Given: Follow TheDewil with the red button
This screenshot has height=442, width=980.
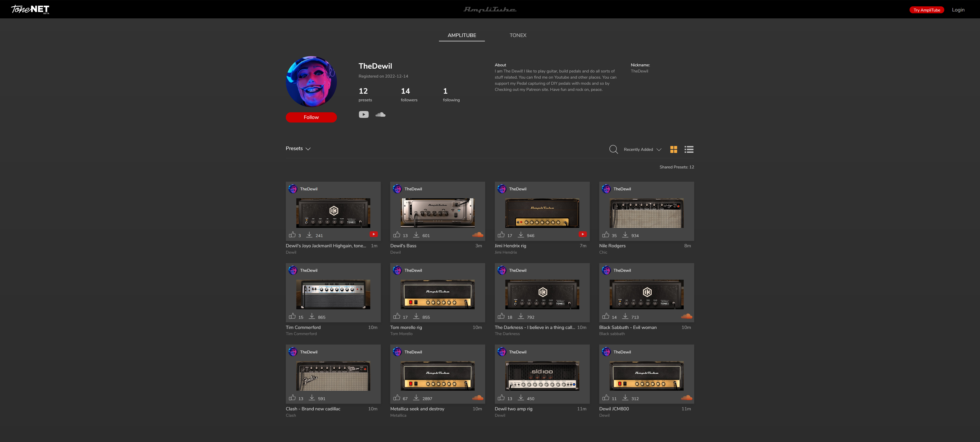Looking at the screenshot, I should [x=311, y=117].
